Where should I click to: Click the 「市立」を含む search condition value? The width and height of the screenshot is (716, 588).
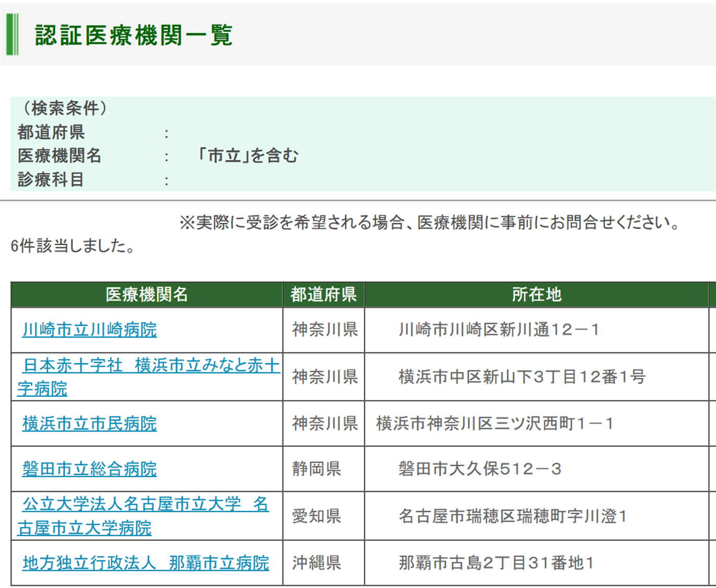click(248, 156)
